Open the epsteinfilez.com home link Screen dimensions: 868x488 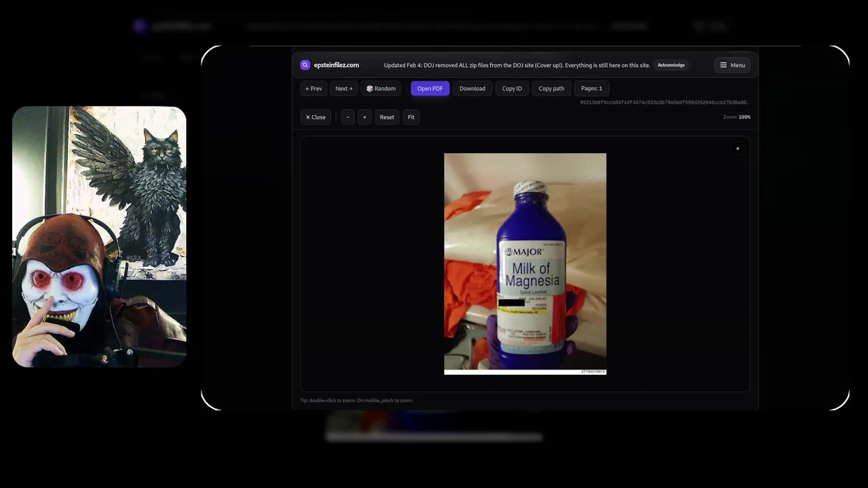point(336,65)
